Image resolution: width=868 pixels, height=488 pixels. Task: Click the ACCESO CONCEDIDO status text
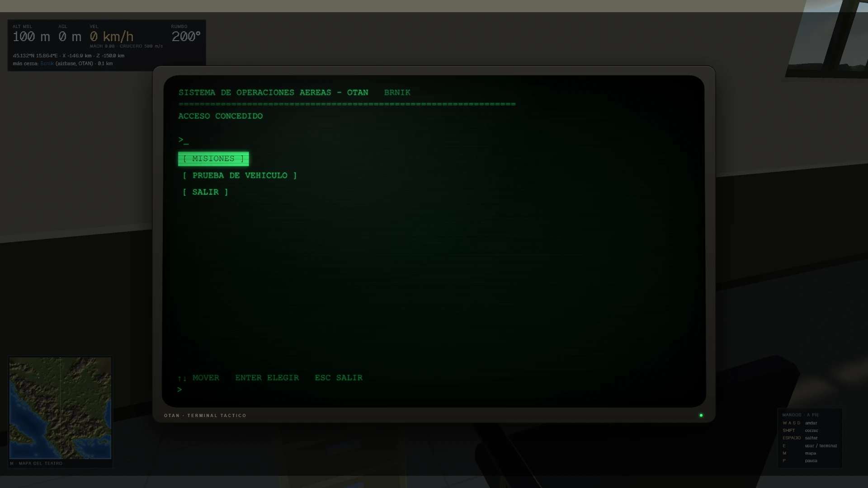[x=221, y=116]
